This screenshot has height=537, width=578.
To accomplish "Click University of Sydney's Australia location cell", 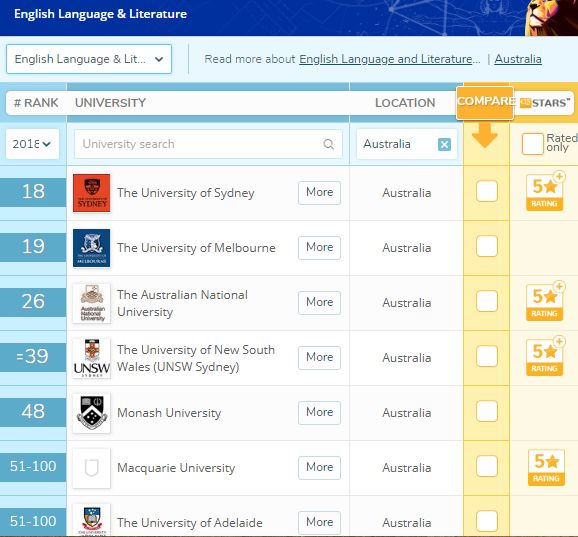I will (407, 193).
